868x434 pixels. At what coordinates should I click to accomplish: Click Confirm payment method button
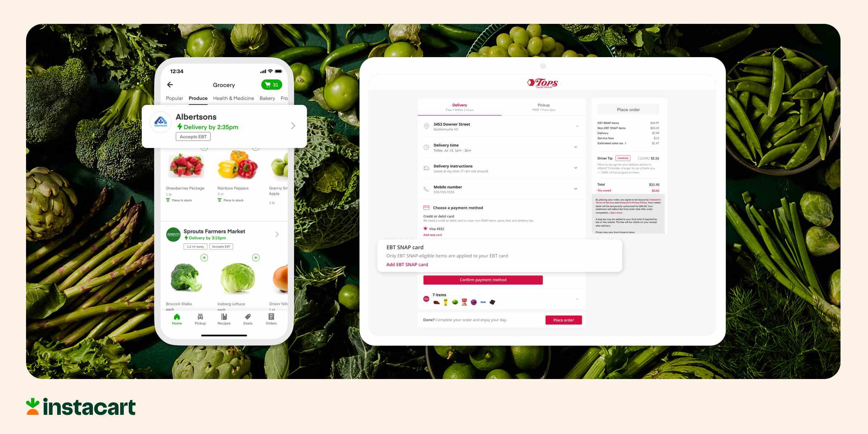tap(482, 280)
